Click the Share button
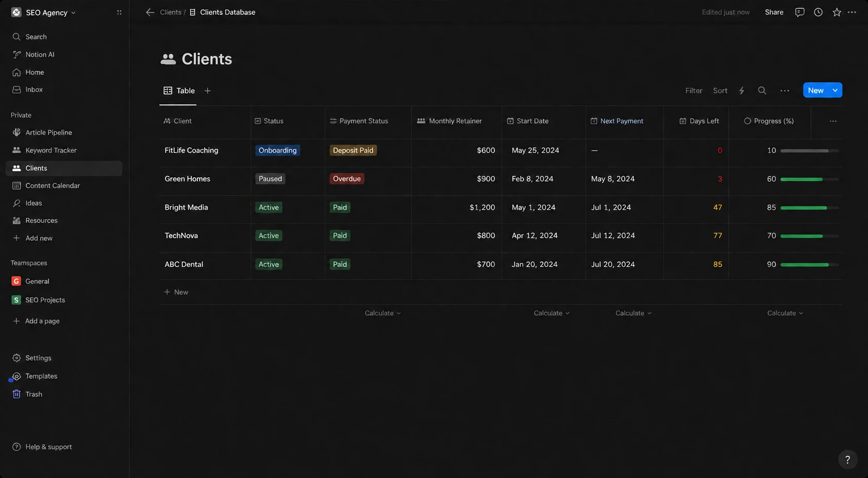Viewport: 868px width, 478px height. click(774, 12)
